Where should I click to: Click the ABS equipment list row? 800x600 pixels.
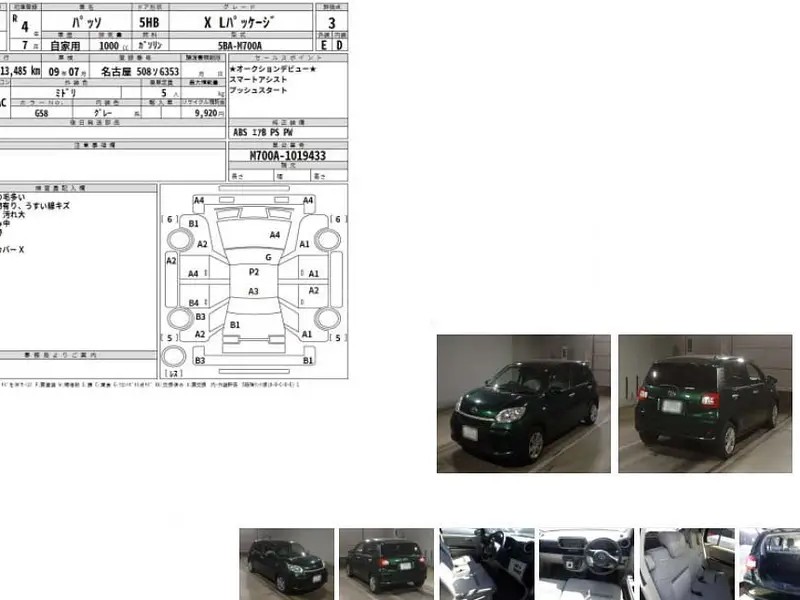pos(264,132)
